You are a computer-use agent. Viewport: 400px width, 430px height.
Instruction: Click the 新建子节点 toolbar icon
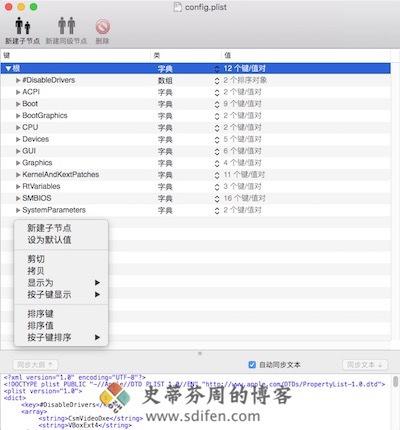click(23, 26)
